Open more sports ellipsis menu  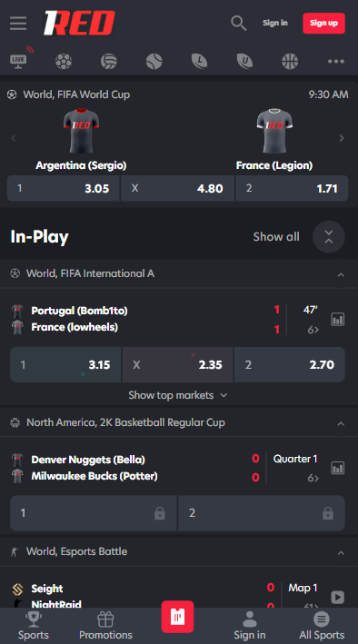(336, 62)
